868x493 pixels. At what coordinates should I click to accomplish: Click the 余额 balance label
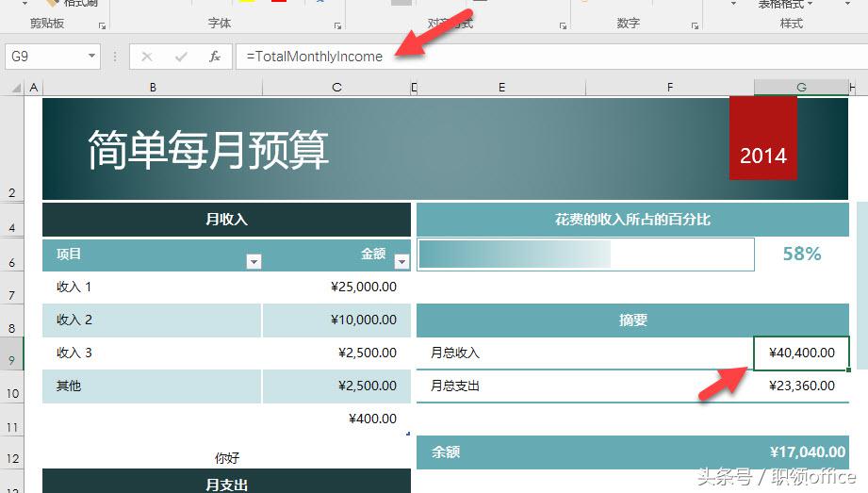coord(446,452)
